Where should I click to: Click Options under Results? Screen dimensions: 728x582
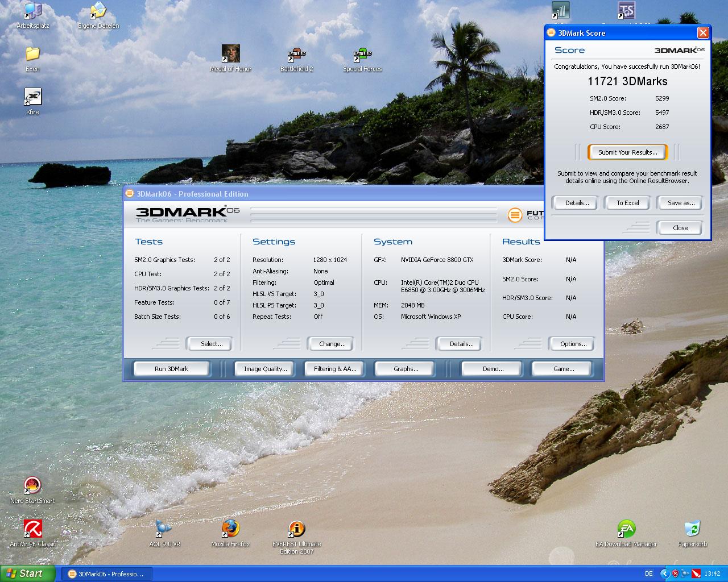point(573,344)
